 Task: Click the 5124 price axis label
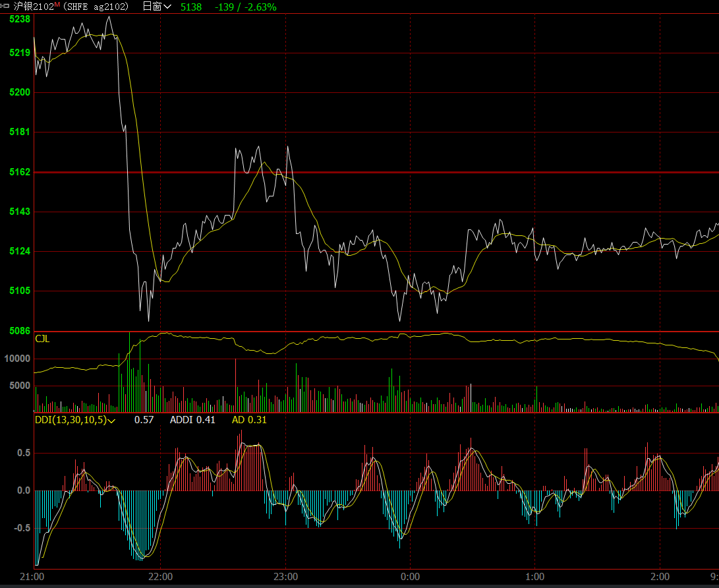click(x=20, y=251)
